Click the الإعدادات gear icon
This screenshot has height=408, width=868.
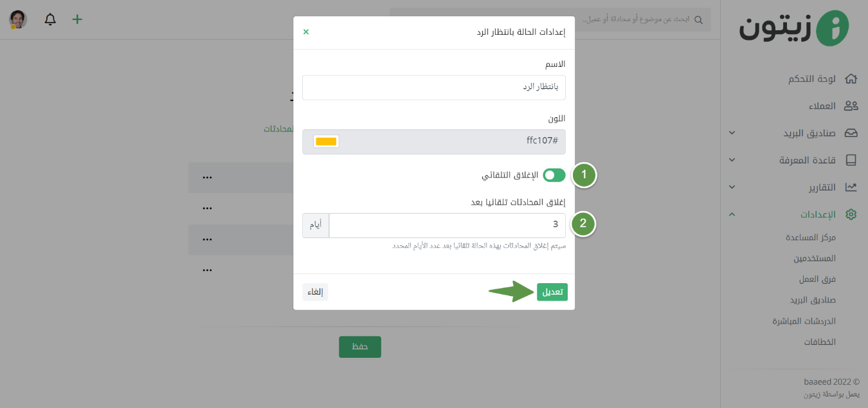(851, 214)
